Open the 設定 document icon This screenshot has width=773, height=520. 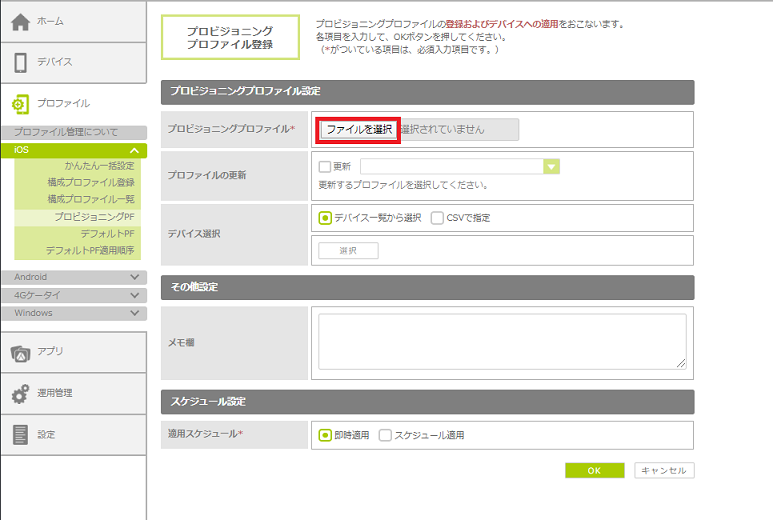21,434
